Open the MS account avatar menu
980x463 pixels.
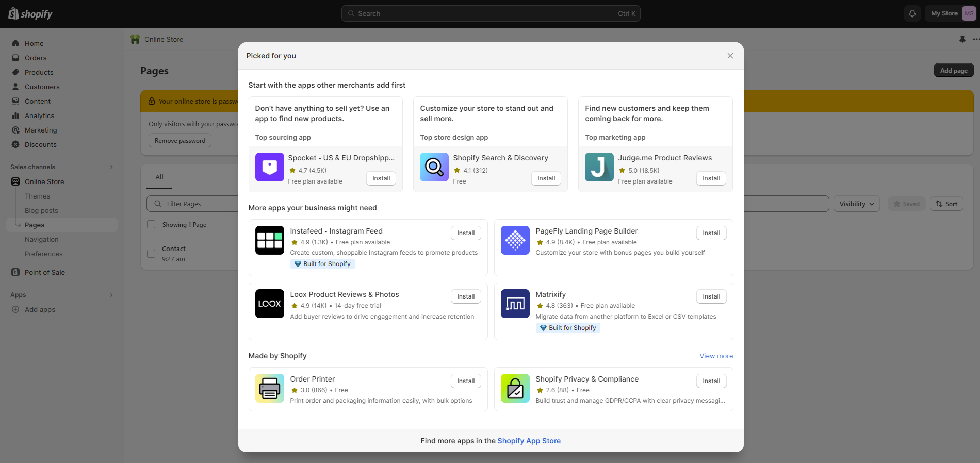(969, 13)
